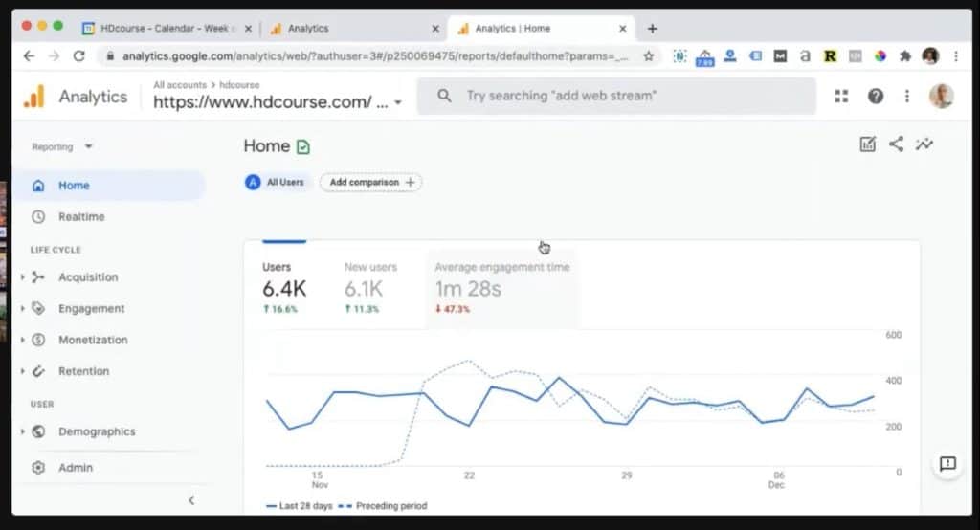Open Realtime report in the sidebar
The image size is (980, 530).
[81, 217]
